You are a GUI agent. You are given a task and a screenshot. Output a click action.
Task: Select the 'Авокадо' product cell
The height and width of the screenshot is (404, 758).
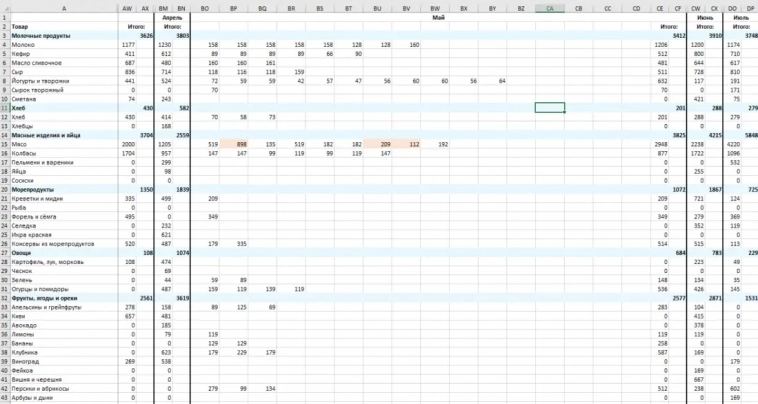pos(64,325)
